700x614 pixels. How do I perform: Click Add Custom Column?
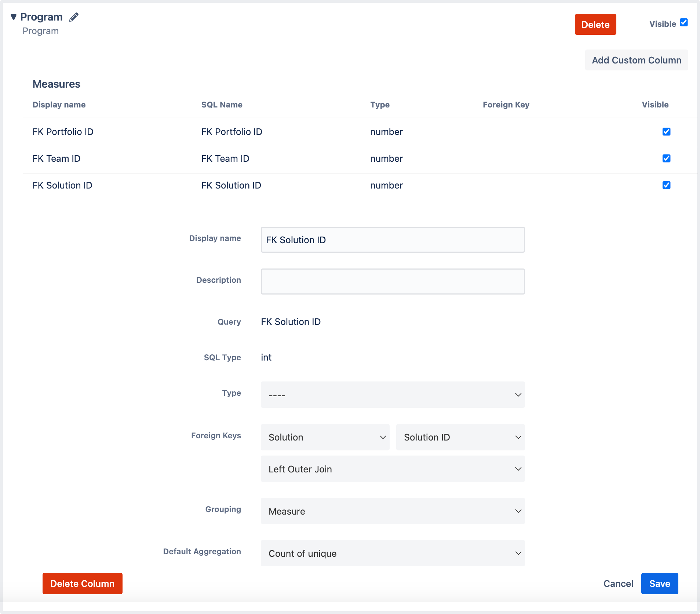[x=637, y=60]
